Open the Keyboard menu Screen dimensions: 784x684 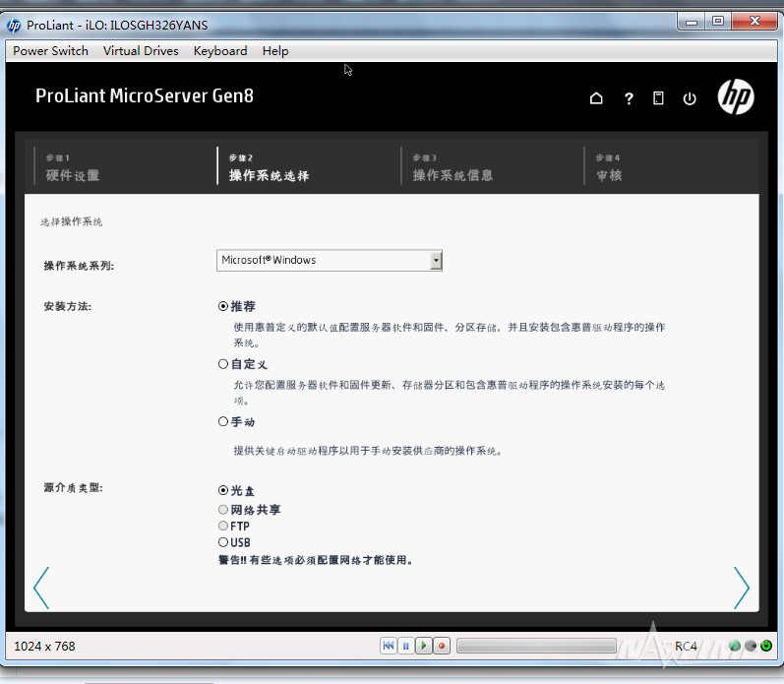coord(220,51)
